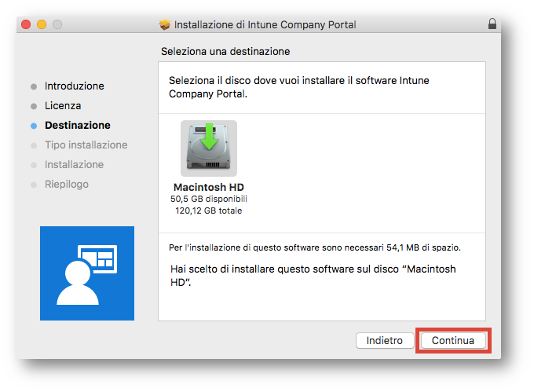
Task: Click the 'Seleziona il disco' instruction text
Action: coord(299,87)
